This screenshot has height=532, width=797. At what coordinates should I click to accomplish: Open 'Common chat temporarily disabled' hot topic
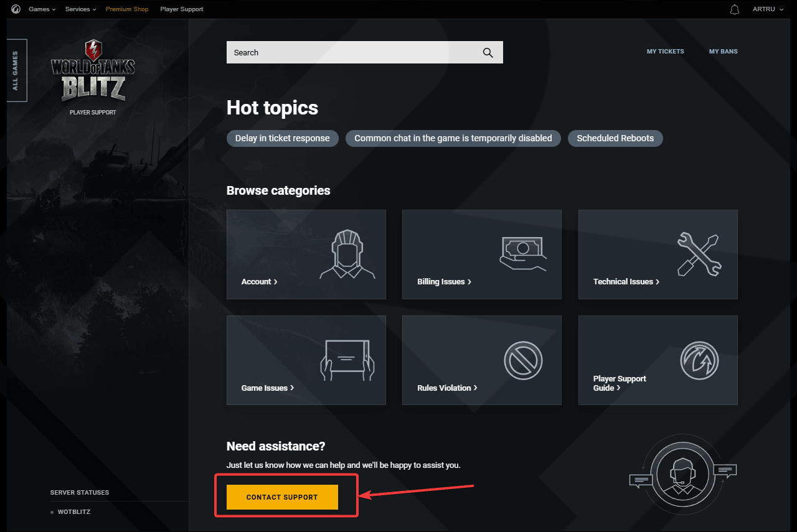point(453,138)
